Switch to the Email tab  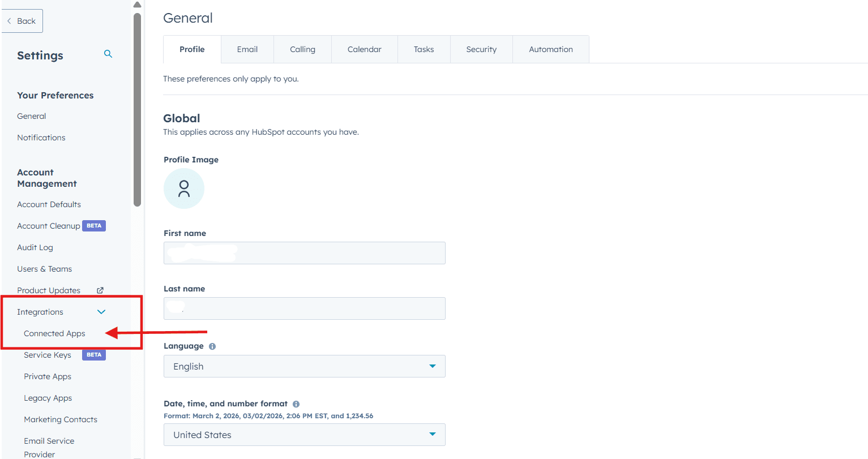[247, 49]
